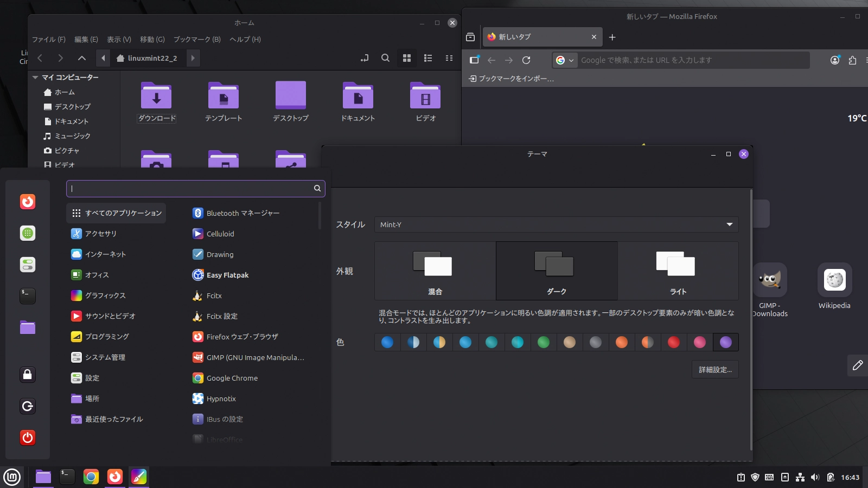Open the Google search engine dropdown in Firefox

566,60
